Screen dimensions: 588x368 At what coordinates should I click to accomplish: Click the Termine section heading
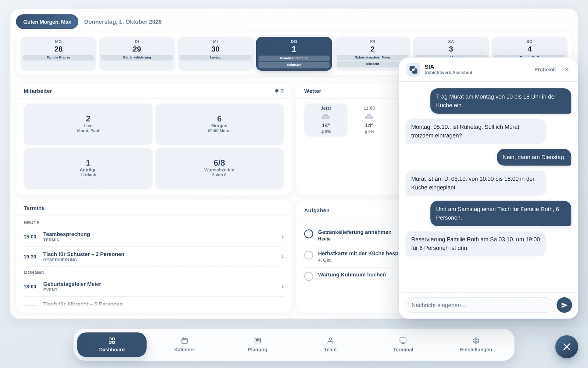(34, 208)
